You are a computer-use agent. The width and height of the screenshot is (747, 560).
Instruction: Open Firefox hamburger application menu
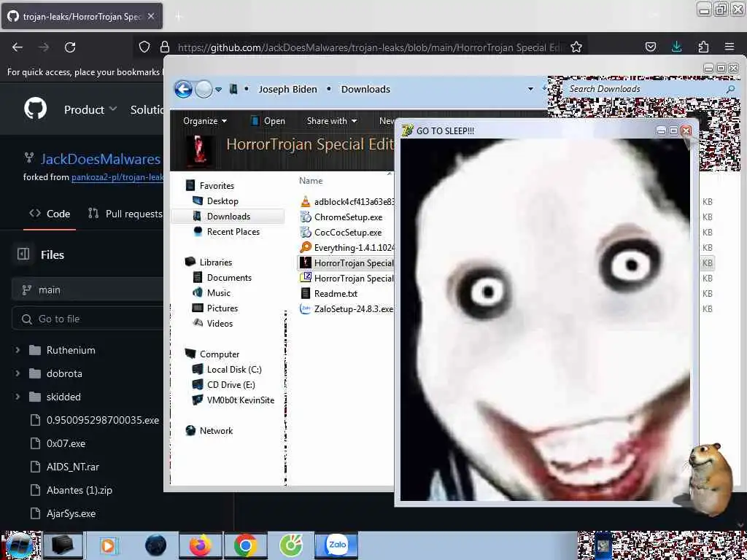point(729,47)
